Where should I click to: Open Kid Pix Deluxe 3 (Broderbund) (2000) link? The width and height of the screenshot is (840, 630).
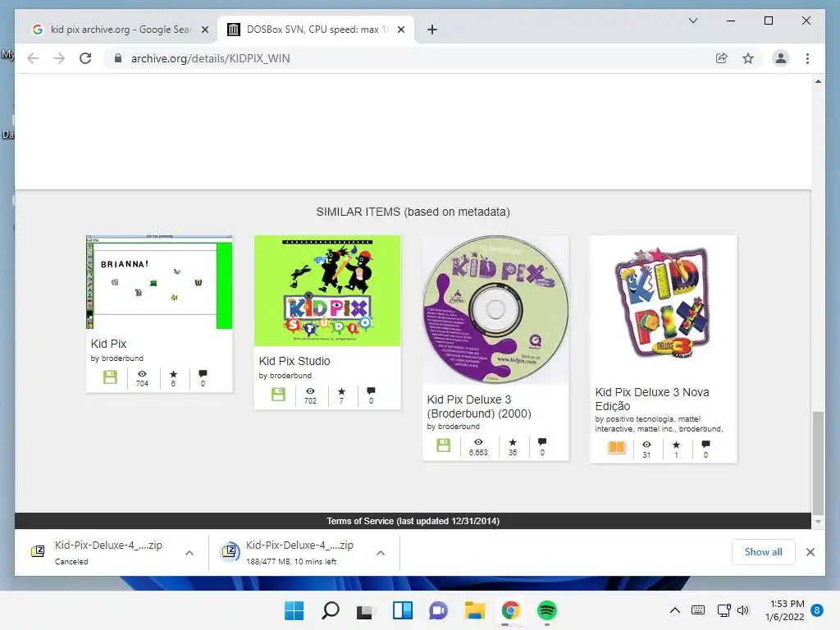[479, 407]
